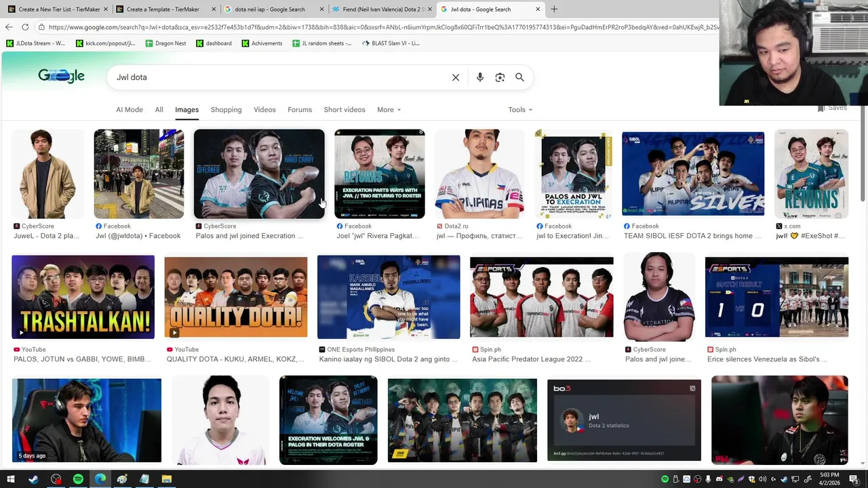Open the SILVER Team Sibol thumbnail

point(693,174)
